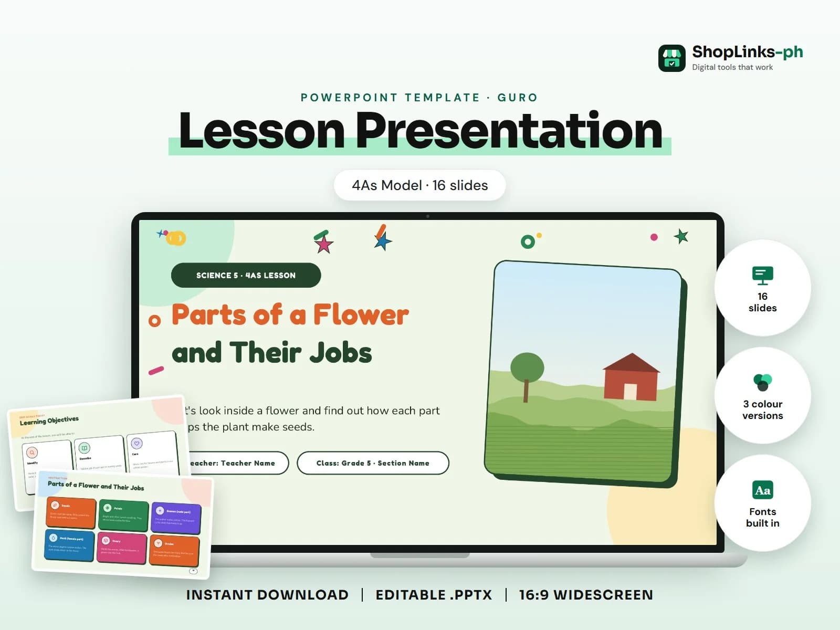
Task: Click the '3 colour versions' label
Action: pyautogui.click(x=762, y=410)
